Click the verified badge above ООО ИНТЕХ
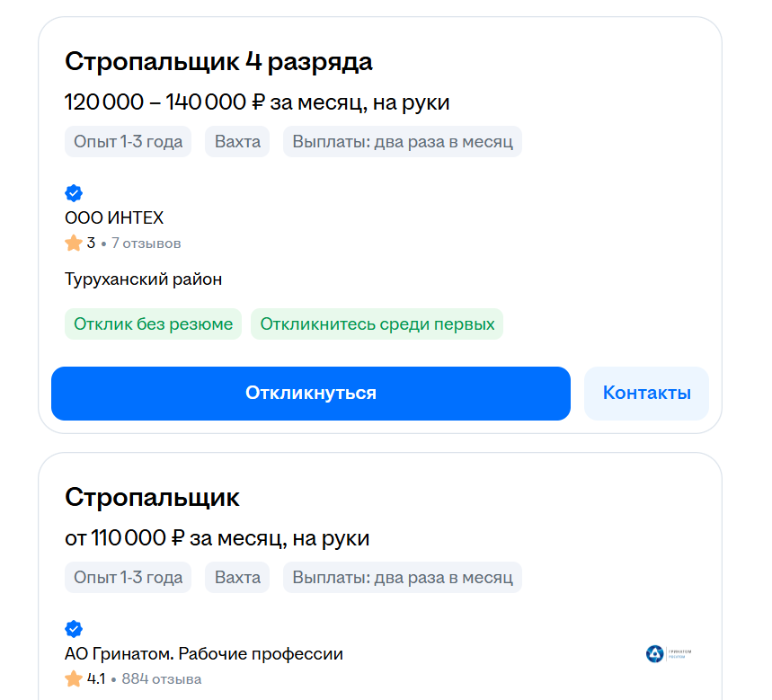 [74, 193]
